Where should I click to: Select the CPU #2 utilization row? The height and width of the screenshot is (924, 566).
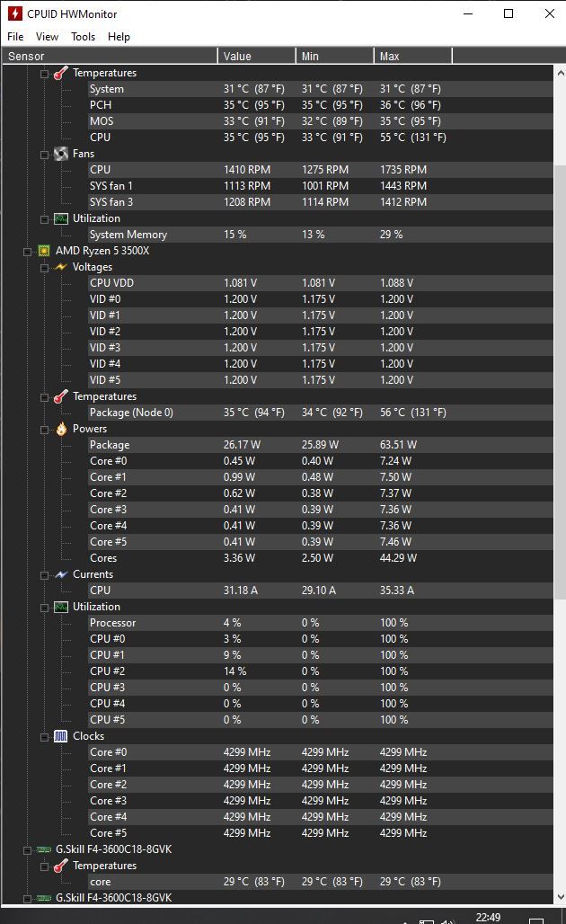click(321, 671)
